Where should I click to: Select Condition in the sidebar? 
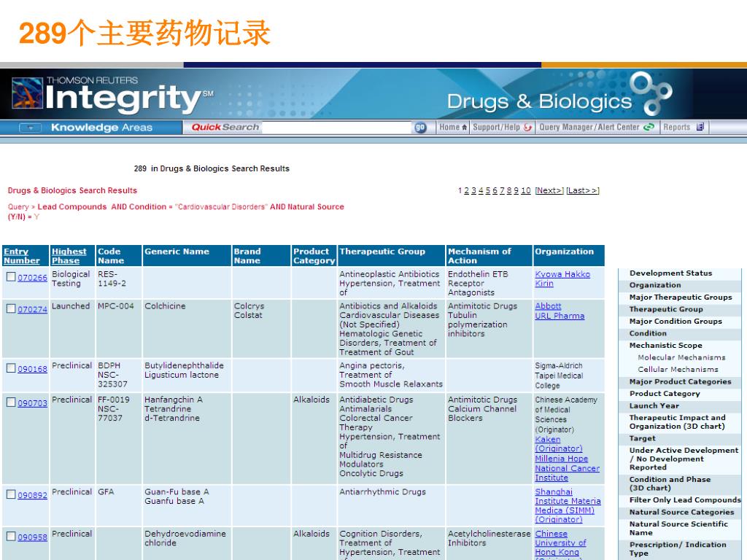[x=648, y=333]
